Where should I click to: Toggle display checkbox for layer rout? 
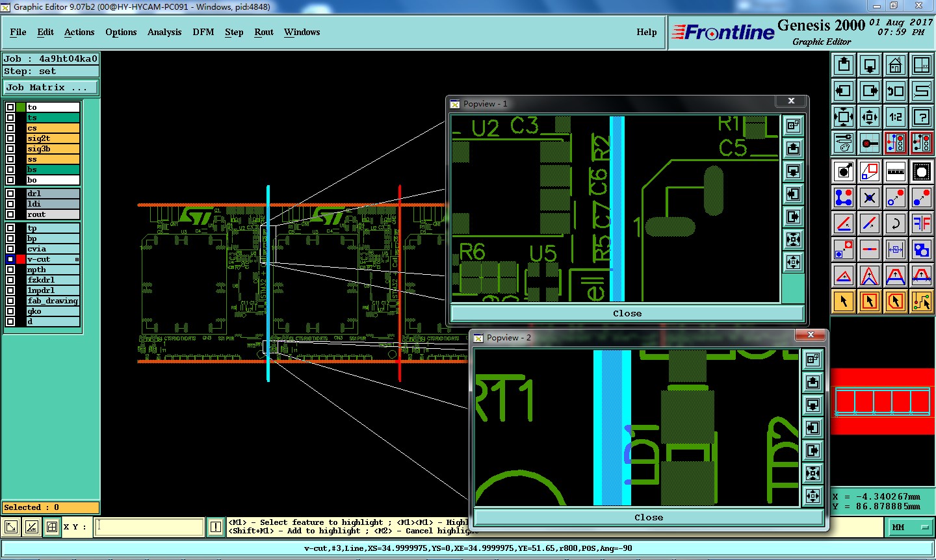10,214
